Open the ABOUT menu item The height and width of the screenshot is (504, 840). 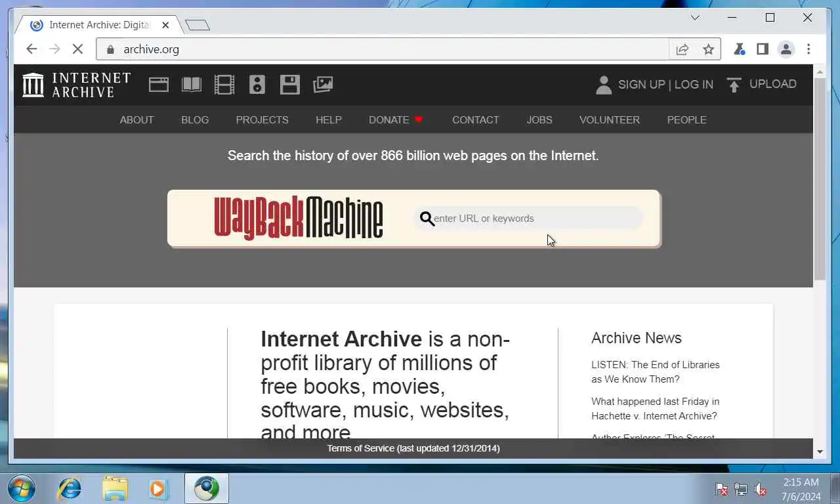click(136, 120)
